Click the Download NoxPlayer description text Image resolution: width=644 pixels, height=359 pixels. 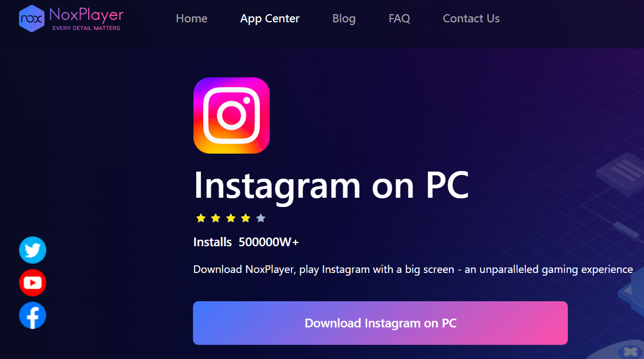(x=413, y=270)
